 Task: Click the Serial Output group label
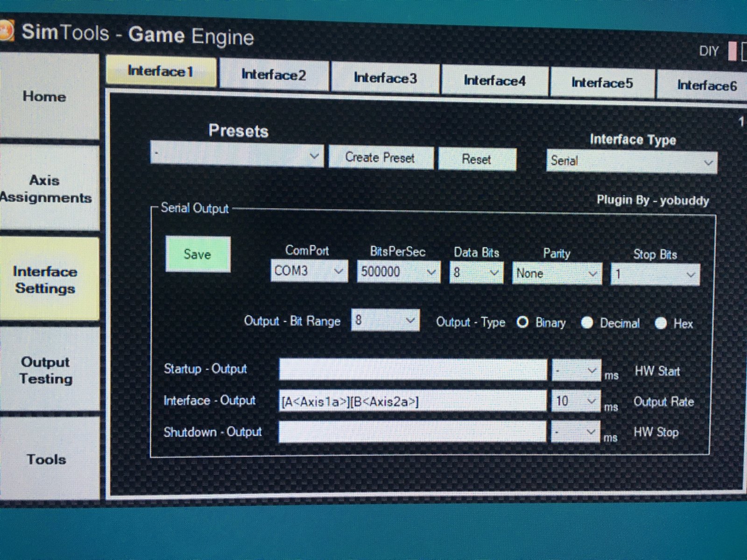pyautogui.click(x=195, y=208)
